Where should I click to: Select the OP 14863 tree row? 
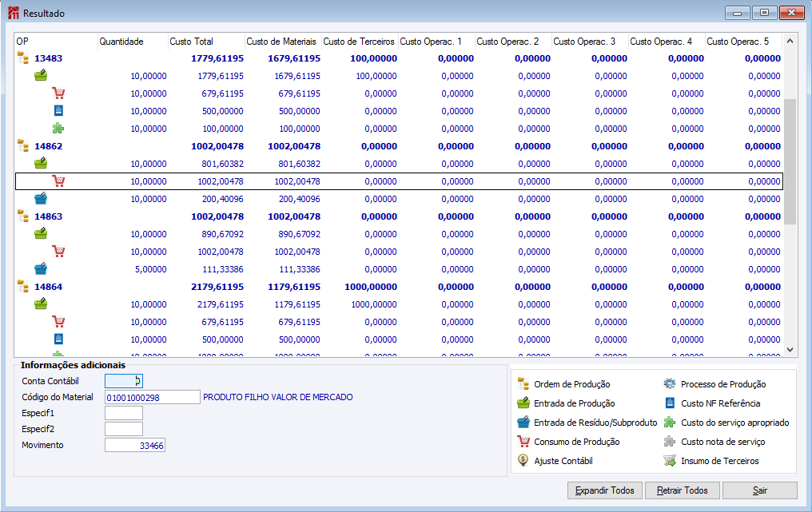point(48,216)
